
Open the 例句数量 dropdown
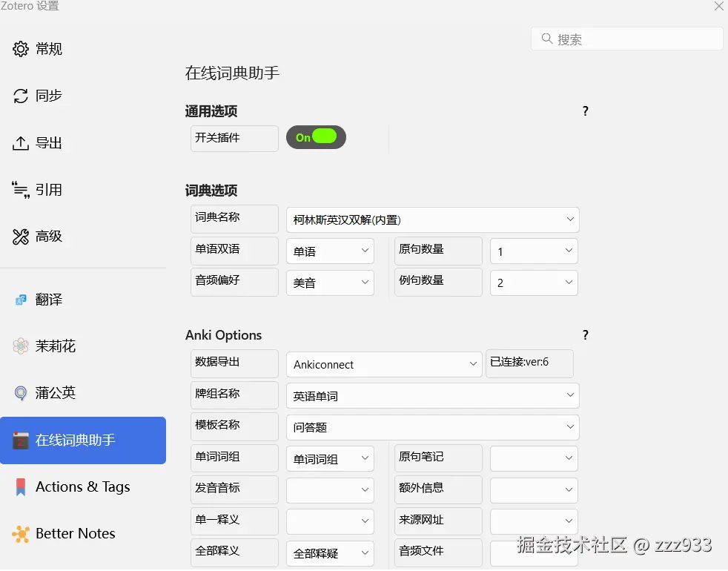click(534, 283)
